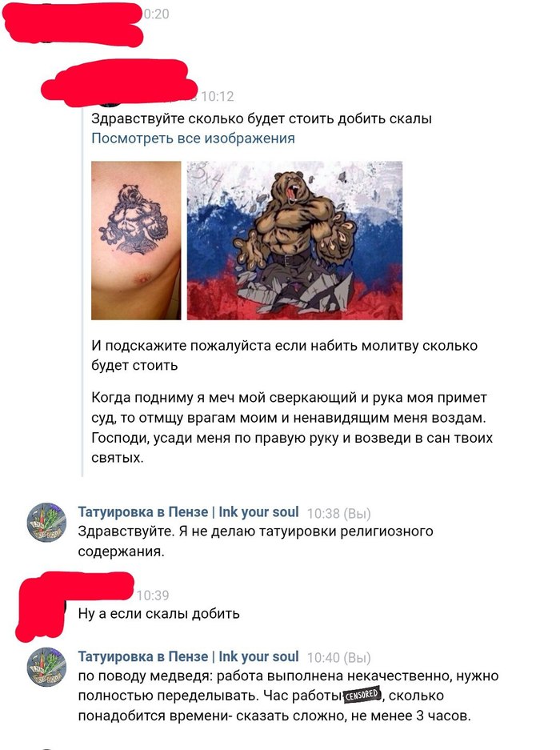Select reply about religious tattoos refusal
Viewport: 560px width, 750px height.
tap(255, 541)
